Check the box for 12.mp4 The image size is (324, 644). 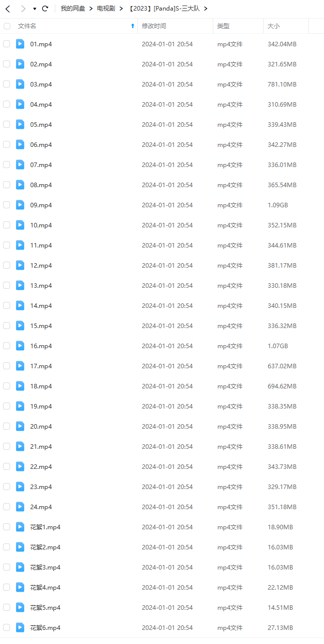(7, 265)
